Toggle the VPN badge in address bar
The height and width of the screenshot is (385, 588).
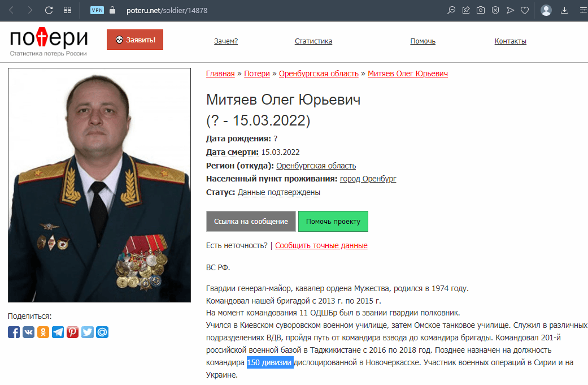(x=97, y=10)
